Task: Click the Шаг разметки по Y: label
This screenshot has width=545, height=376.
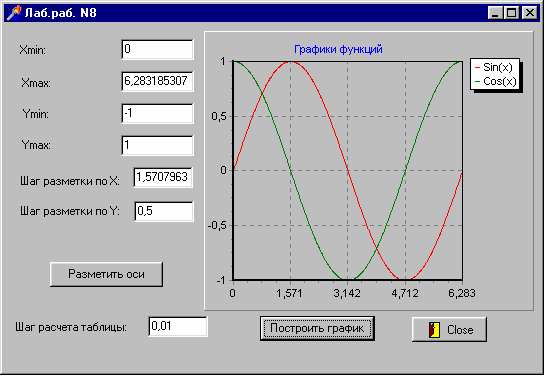Action: tap(70, 211)
